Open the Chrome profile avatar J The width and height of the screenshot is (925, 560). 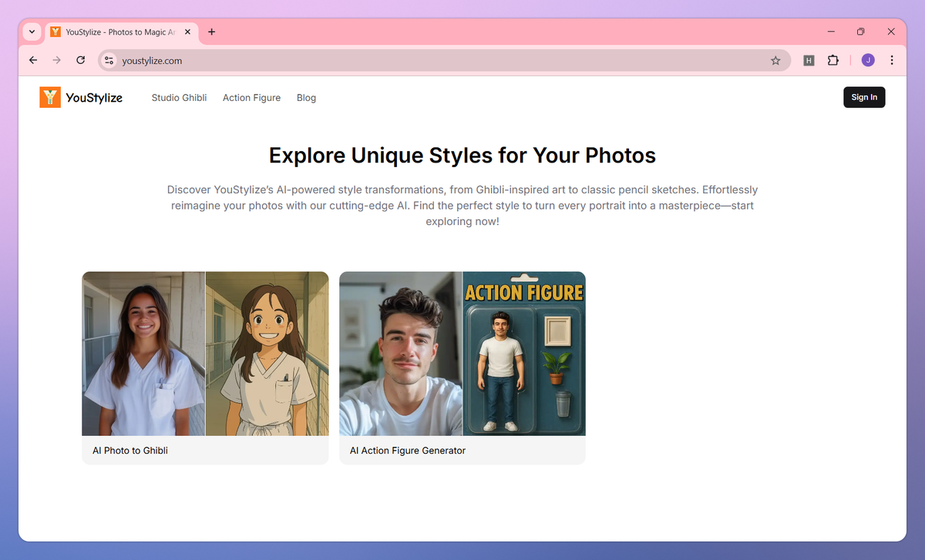click(x=868, y=60)
